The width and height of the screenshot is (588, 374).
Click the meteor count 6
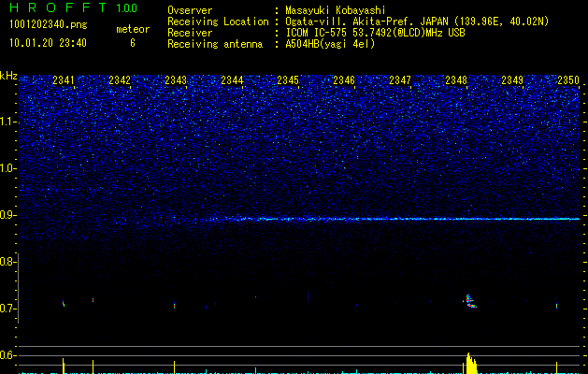(x=133, y=43)
